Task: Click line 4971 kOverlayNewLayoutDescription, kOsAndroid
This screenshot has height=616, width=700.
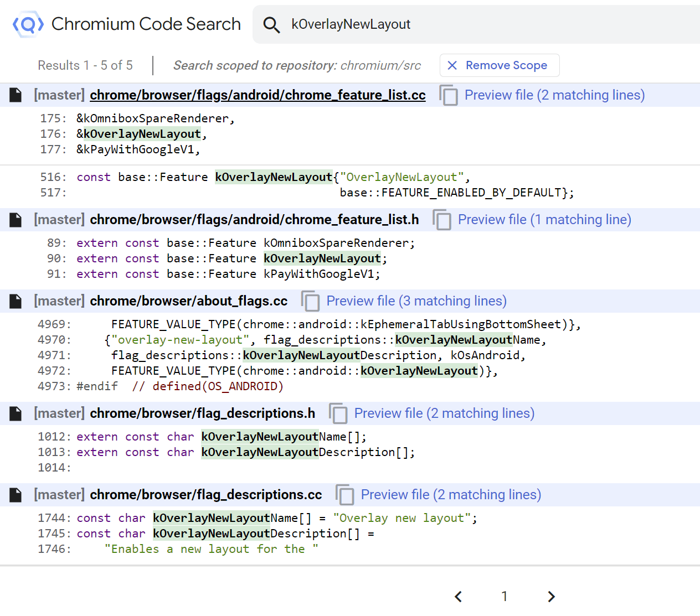Action: coord(318,355)
